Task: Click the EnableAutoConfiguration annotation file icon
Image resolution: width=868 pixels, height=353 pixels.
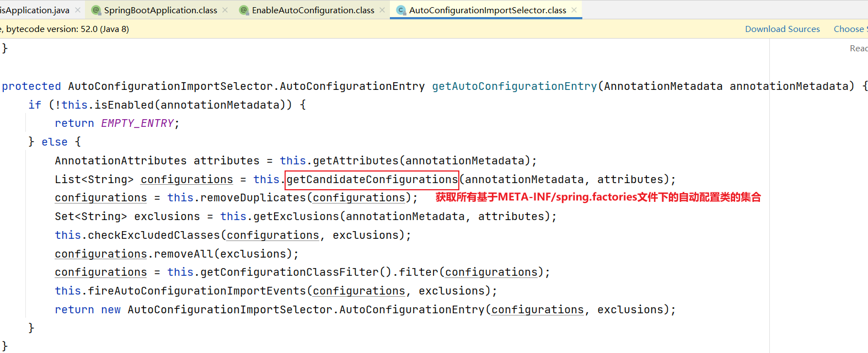Action: pyautogui.click(x=244, y=10)
